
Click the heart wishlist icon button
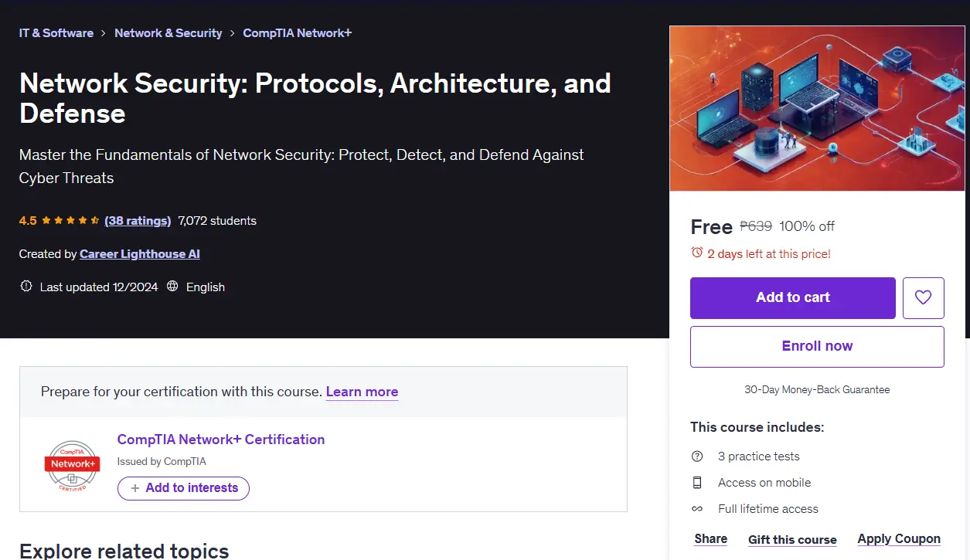(923, 297)
